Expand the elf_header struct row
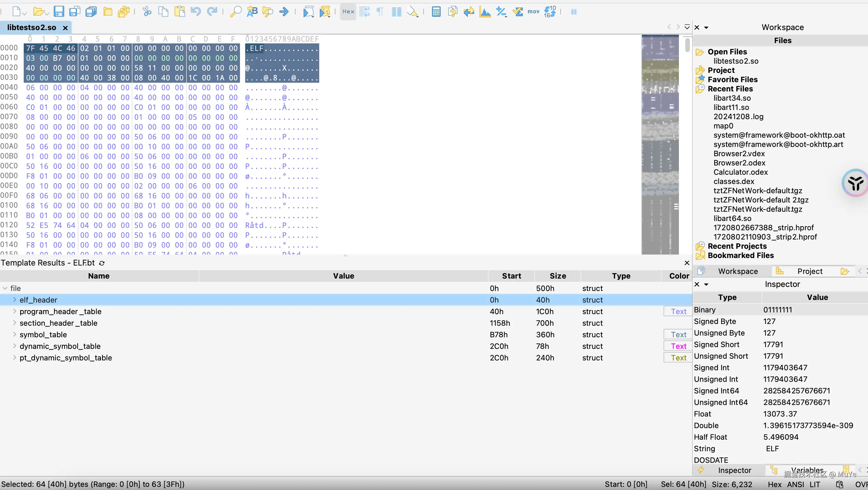This screenshot has width=868, height=490. pyautogui.click(x=14, y=300)
